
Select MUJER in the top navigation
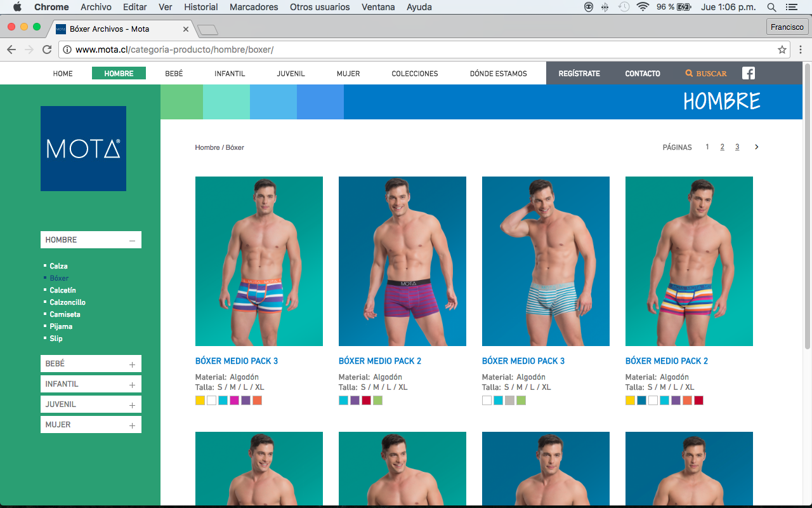[348, 74]
